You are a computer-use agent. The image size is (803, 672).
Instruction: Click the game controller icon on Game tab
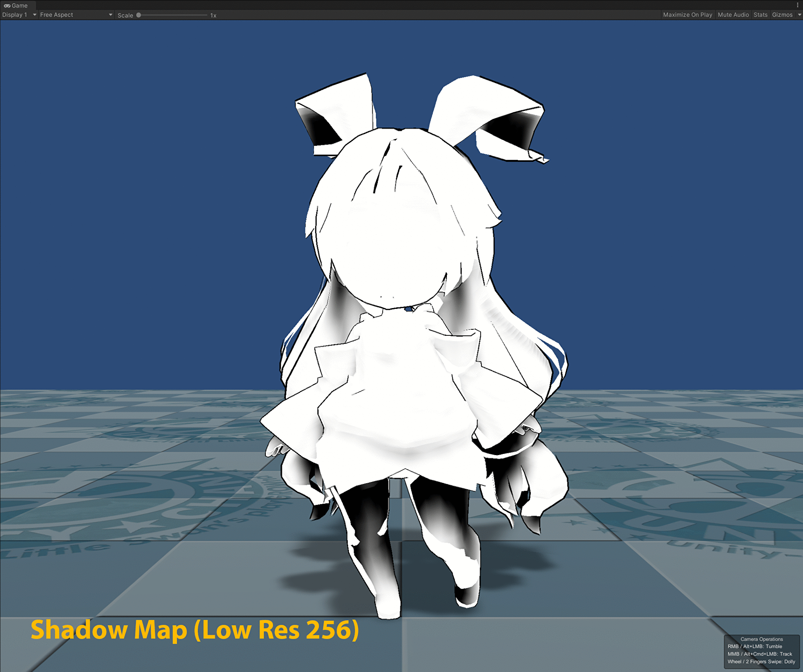(x=7, y=6)
